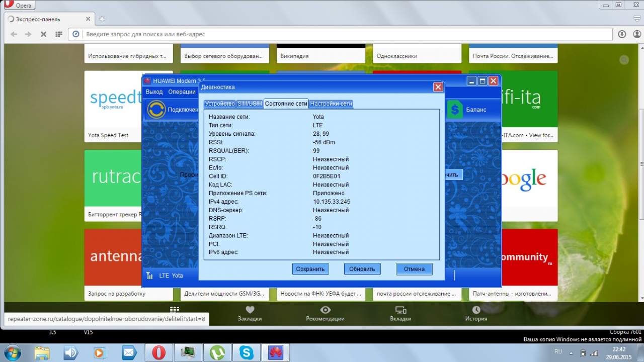
Task: Open the Операции menu in HUAWEI Modem
Action: 182,92
